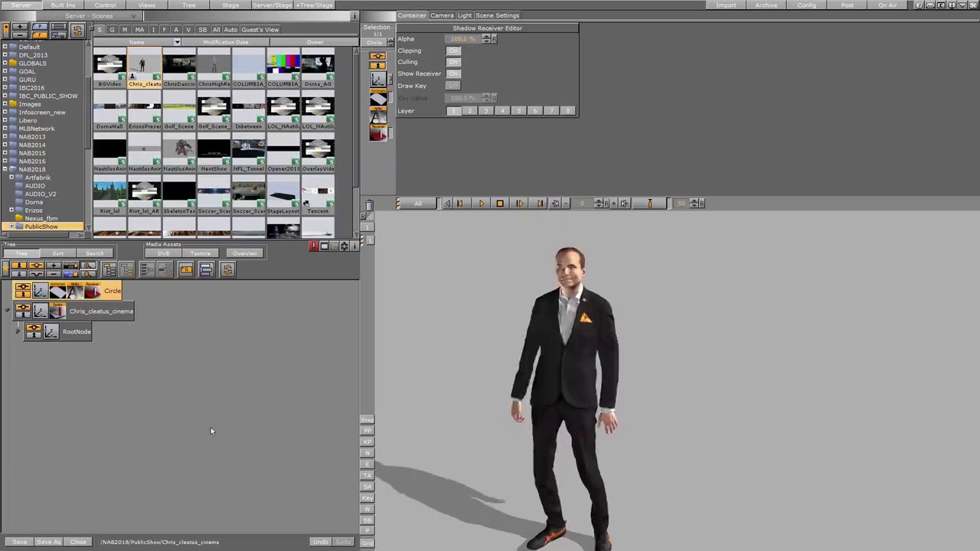
Task: Open the red exclamation warning icon
Action: pyautogui.click(x=313, y=246)
